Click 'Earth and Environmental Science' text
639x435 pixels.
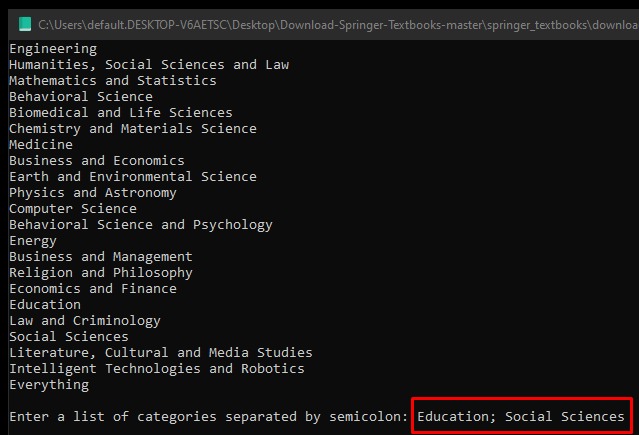pyautogui.click(x=133, y=177)
